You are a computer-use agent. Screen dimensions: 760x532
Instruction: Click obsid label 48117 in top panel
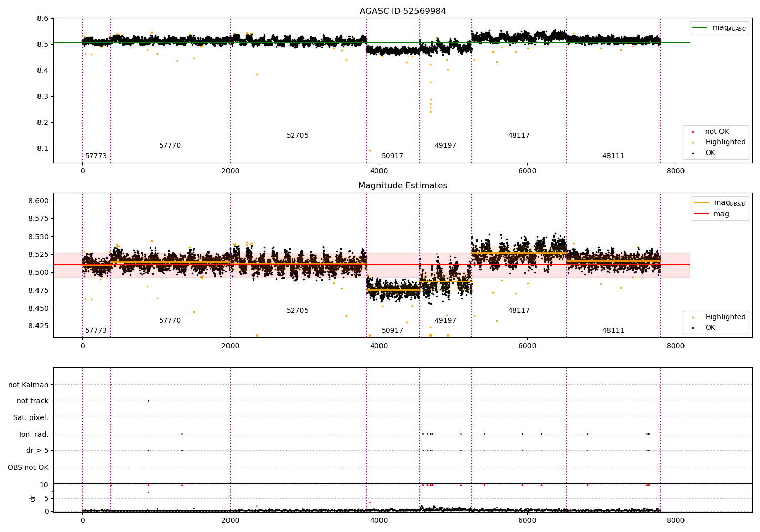click(x=519, y=136)
